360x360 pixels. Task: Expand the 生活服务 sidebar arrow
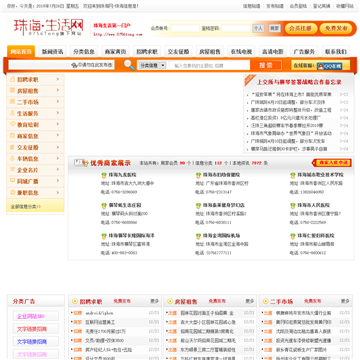[58, 113]
